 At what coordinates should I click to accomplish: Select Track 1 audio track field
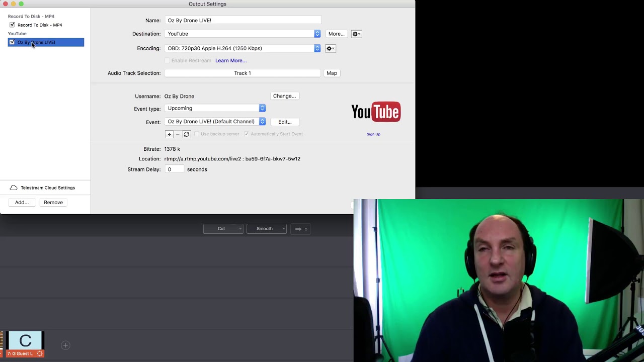tap(243, 73)
